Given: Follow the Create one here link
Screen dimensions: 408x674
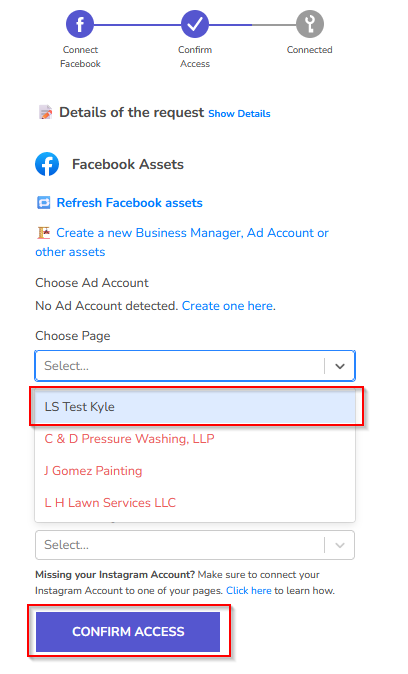Looking at the screenshot, I should click(227, 306).
